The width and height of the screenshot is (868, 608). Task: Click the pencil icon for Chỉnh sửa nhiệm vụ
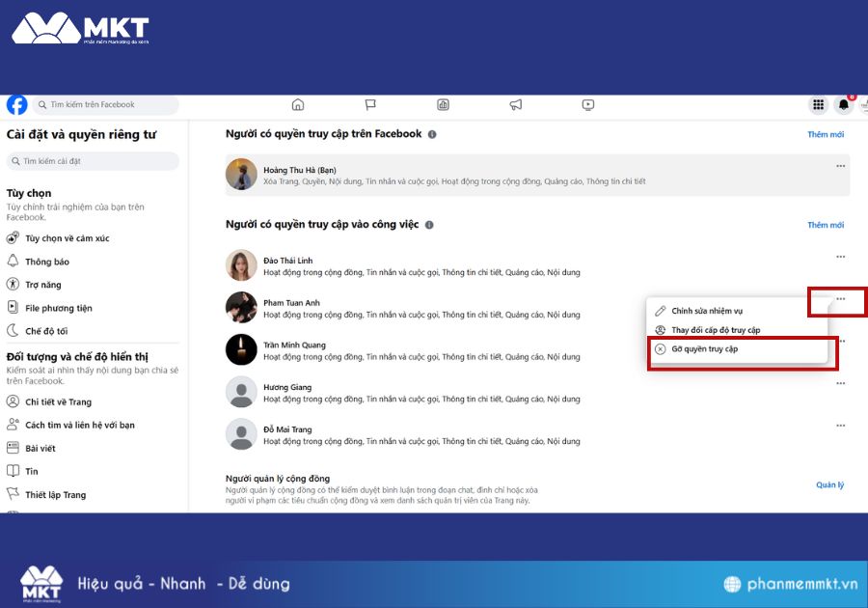(660, 311)
